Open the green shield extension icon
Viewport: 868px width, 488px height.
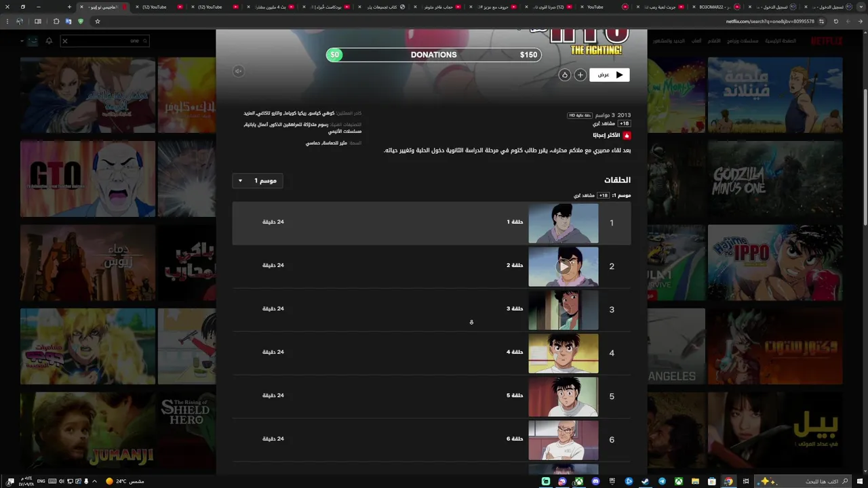pyautogui.click(x=80, y=21)
